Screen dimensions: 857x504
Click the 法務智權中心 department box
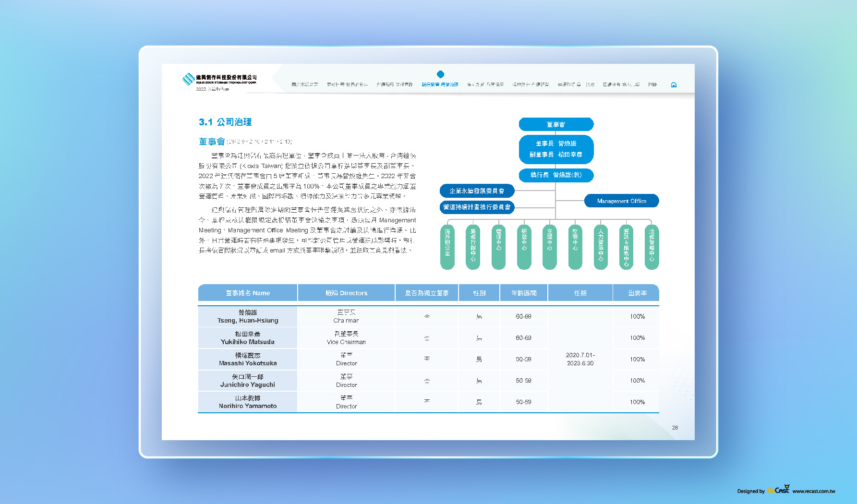click(x=652, y=247)
